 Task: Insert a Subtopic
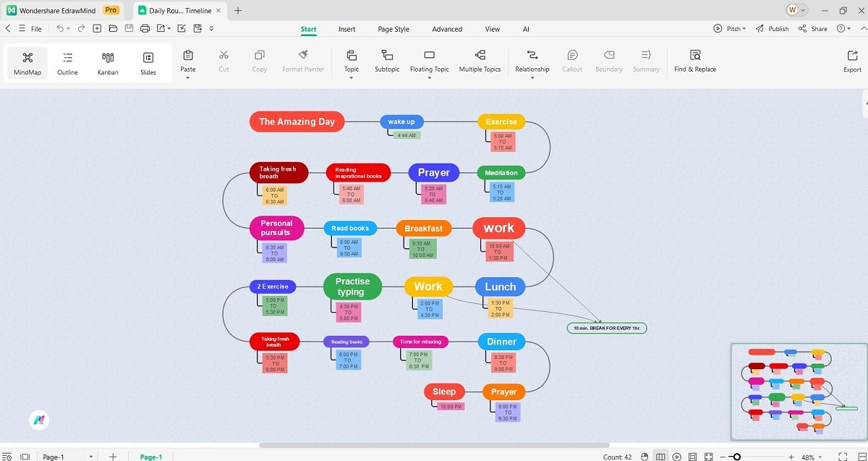coord(387,62)
